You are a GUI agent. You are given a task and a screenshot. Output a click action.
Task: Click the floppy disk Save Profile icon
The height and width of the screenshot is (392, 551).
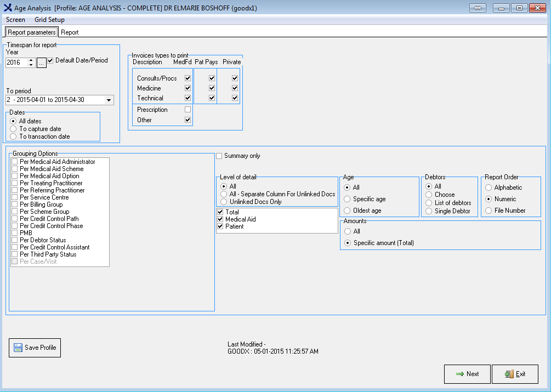(x=18, y=348)
